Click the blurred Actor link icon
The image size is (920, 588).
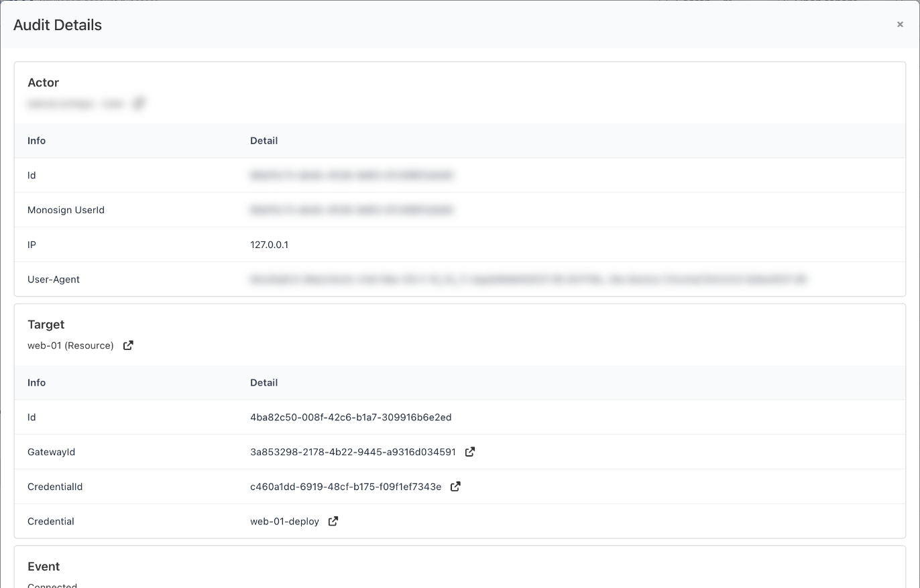pyautogui.click(x=139, y=103)
